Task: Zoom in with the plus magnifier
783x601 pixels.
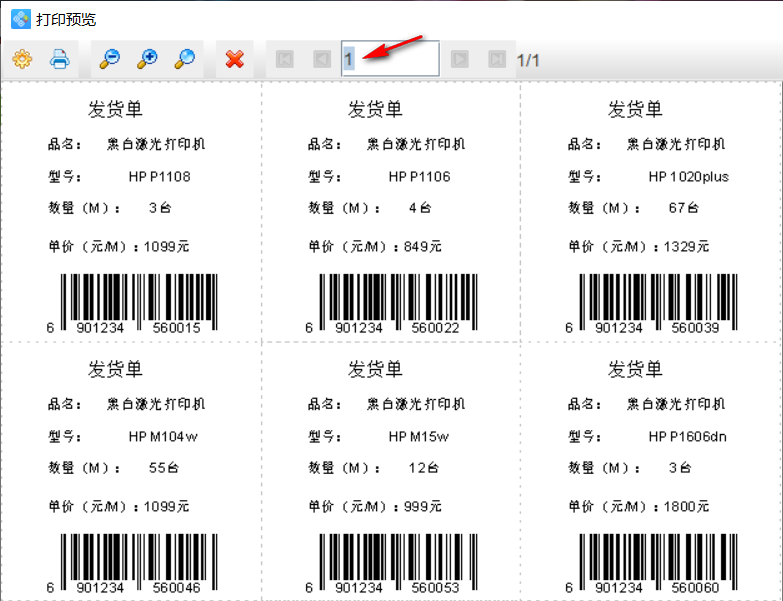Action: (147, 59)
